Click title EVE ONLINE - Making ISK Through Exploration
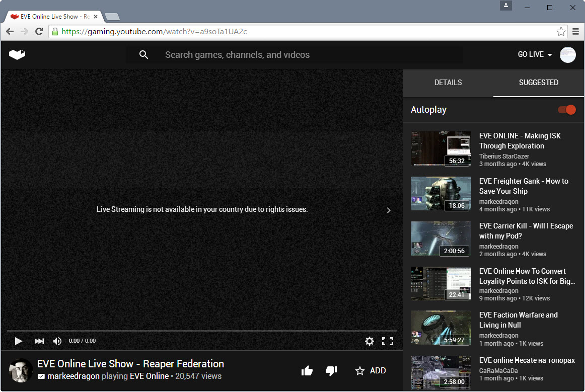 520,141
